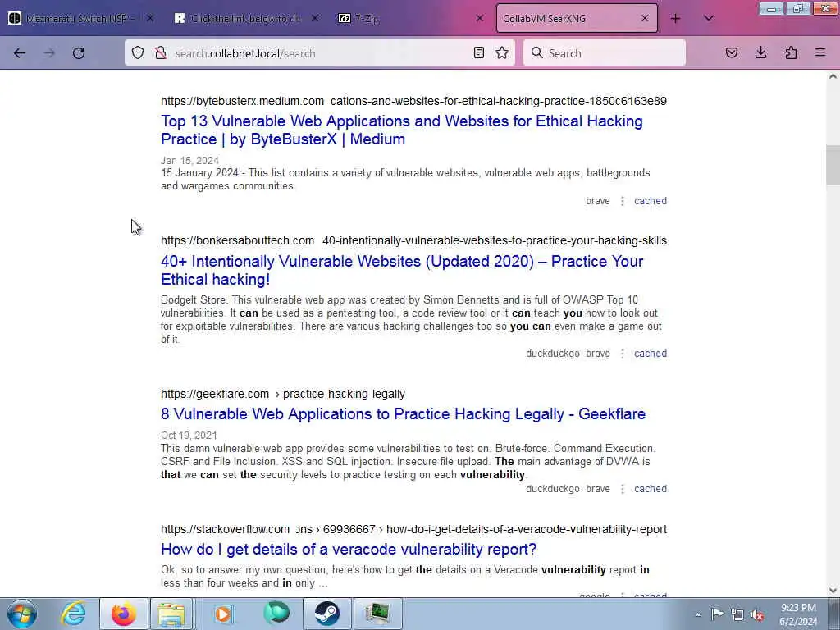Screen dimensions: 840x630
Task: Open the Extensions puzzle icon
Action: 791,53
